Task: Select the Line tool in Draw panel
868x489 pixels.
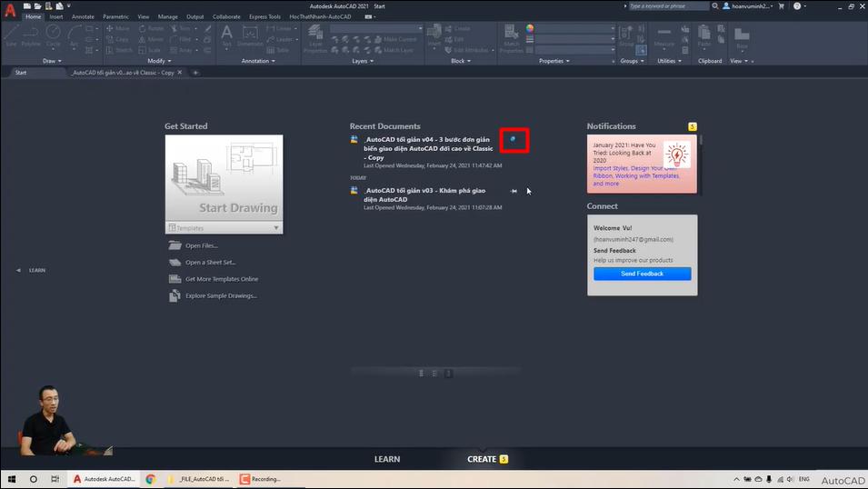Action: [12, 35]
